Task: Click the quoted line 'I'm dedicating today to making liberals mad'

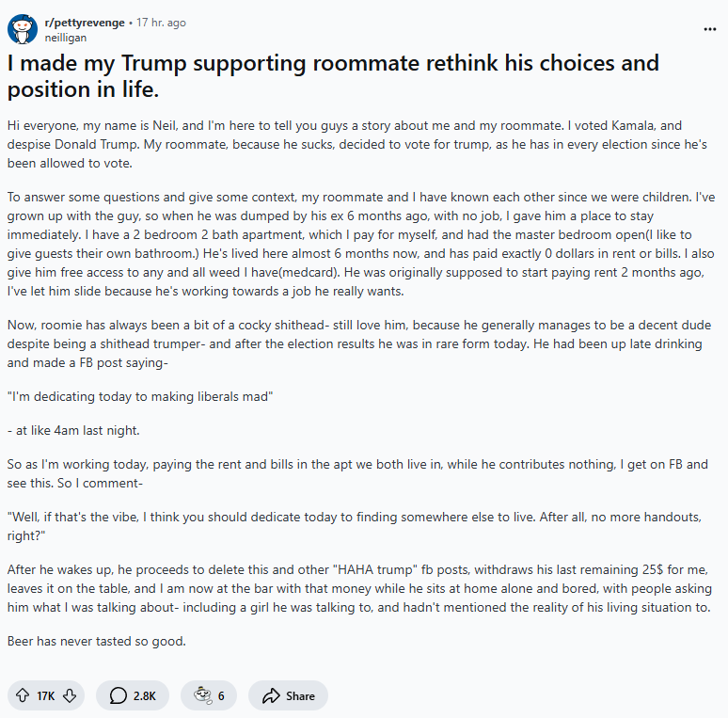Action: click(x=140, y=396)
